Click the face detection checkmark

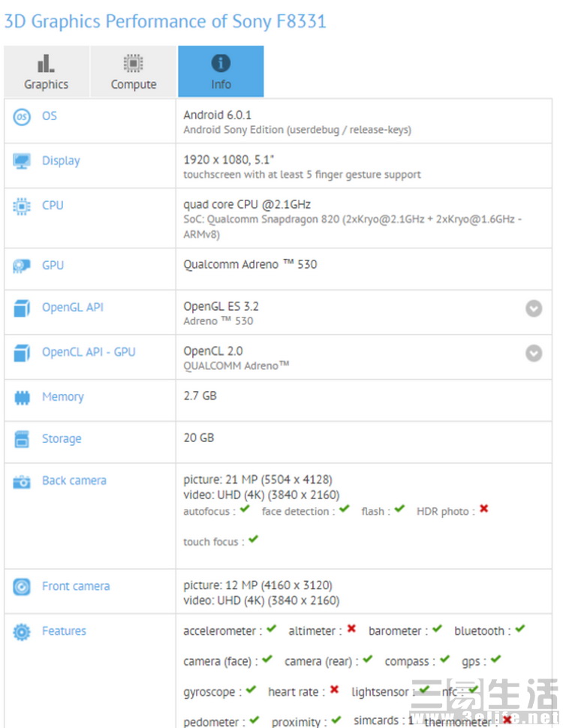(x=344, y=509)
